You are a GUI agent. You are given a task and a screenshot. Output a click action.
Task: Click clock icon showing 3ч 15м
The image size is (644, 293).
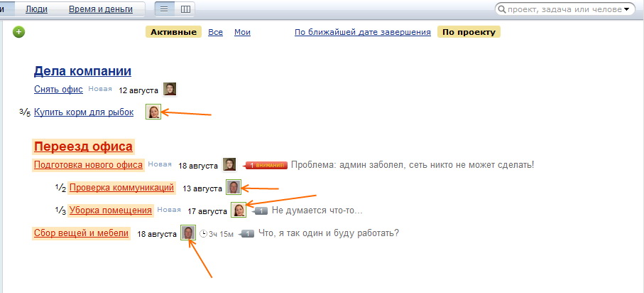203,233
